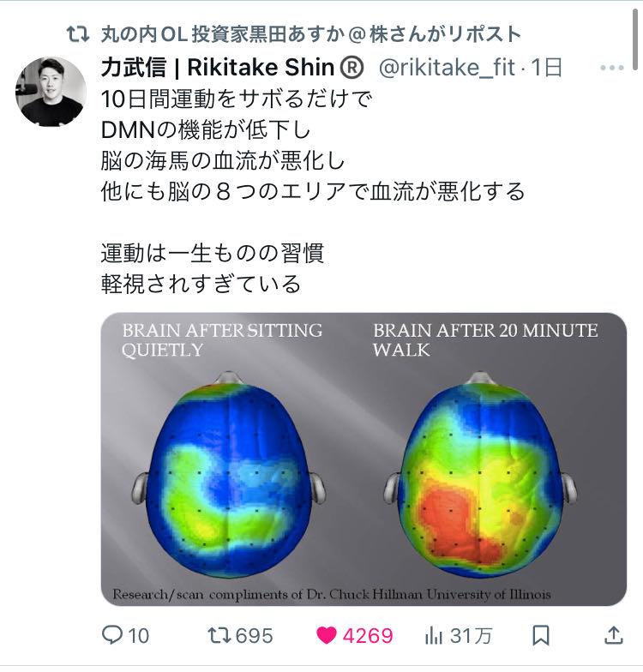643x672 pixels.
Task: Tap the 695 reposts count
Action: click(x=254, y=636)
